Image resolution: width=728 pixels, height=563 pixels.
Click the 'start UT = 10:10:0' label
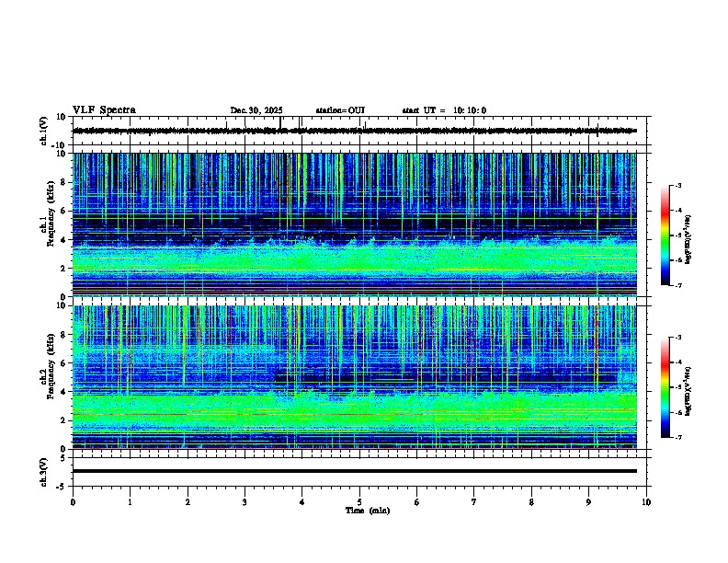point(444,110)
